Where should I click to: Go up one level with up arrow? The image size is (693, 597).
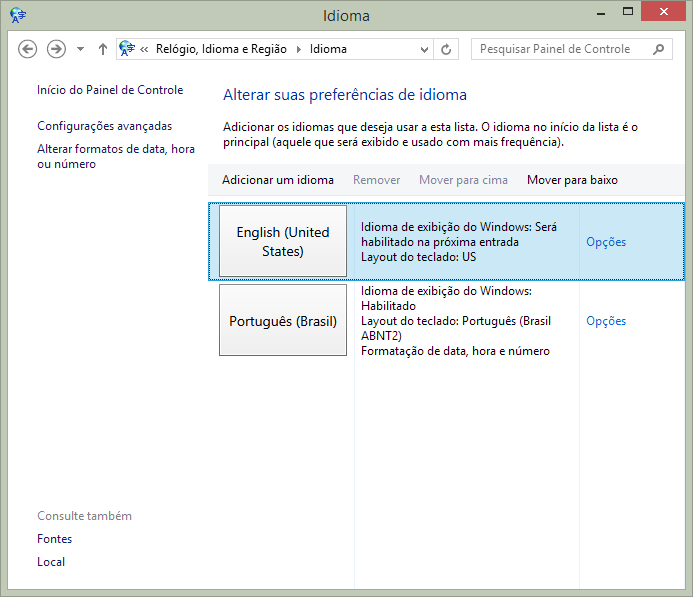[103, 49]
